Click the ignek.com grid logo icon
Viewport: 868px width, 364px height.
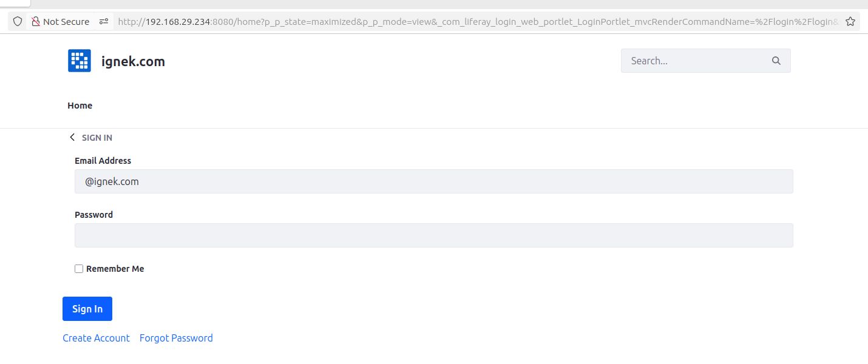(x=80, y=61)
